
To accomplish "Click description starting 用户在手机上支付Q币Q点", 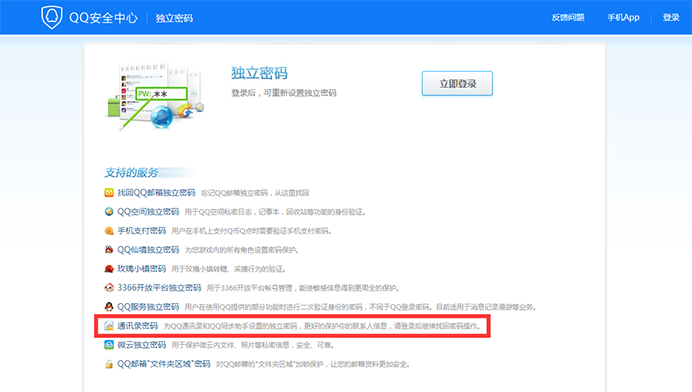I will (x=252, y=231).
